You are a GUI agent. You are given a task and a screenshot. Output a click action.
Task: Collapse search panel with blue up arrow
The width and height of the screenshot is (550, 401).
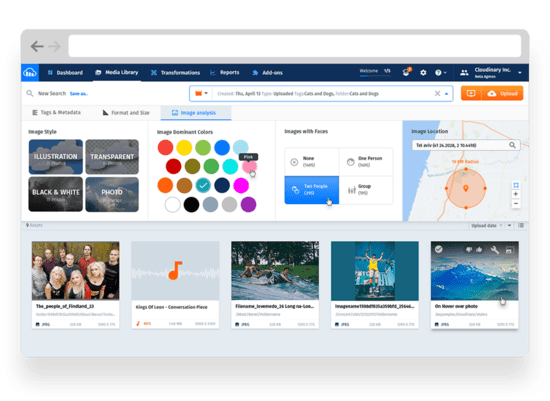[447, 94]
